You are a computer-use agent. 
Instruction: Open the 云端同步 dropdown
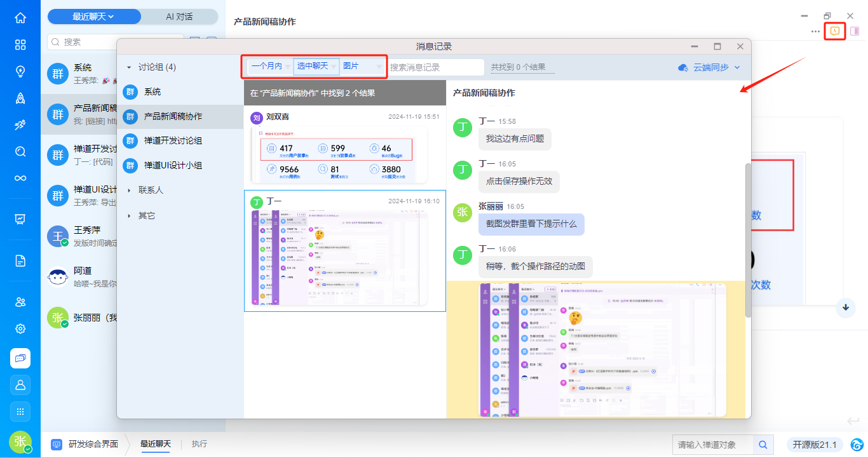[x=710, y=67]
